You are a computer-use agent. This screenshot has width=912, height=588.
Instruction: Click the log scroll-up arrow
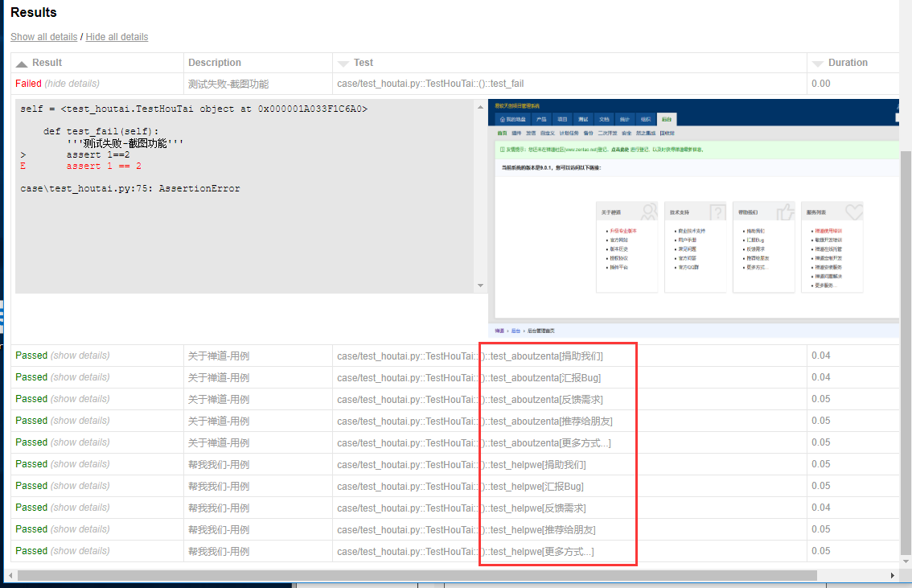[x=480, y=107]
